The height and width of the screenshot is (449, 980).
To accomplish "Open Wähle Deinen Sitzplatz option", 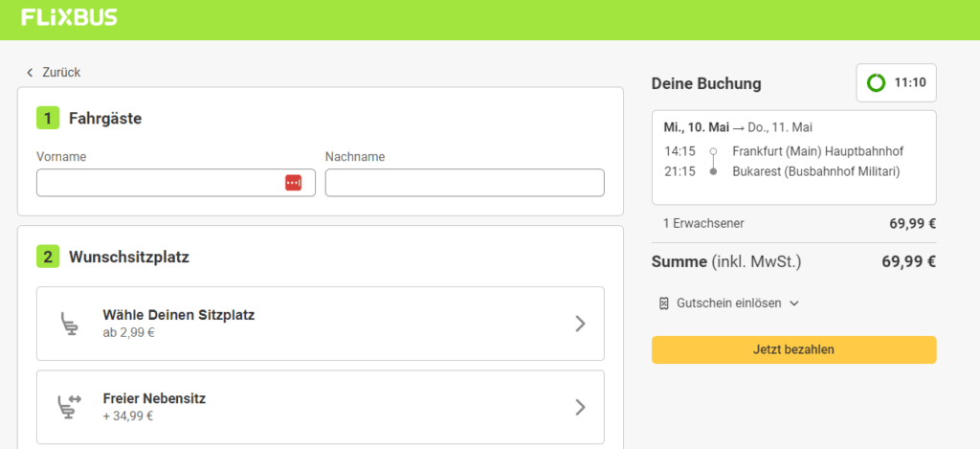I will [320, 324].
